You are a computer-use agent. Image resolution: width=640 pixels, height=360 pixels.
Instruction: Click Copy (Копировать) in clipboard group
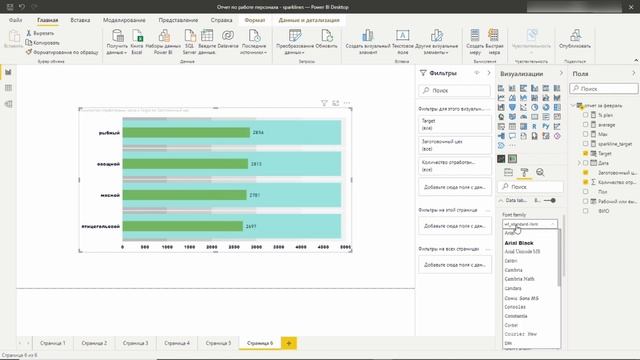click(42, 42)
